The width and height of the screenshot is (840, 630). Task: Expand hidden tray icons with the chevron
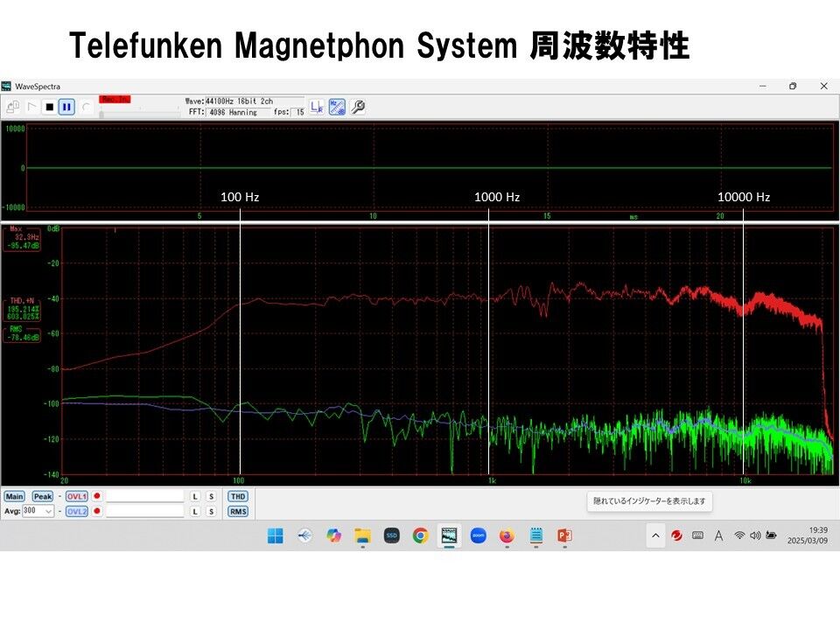point(654,535)
